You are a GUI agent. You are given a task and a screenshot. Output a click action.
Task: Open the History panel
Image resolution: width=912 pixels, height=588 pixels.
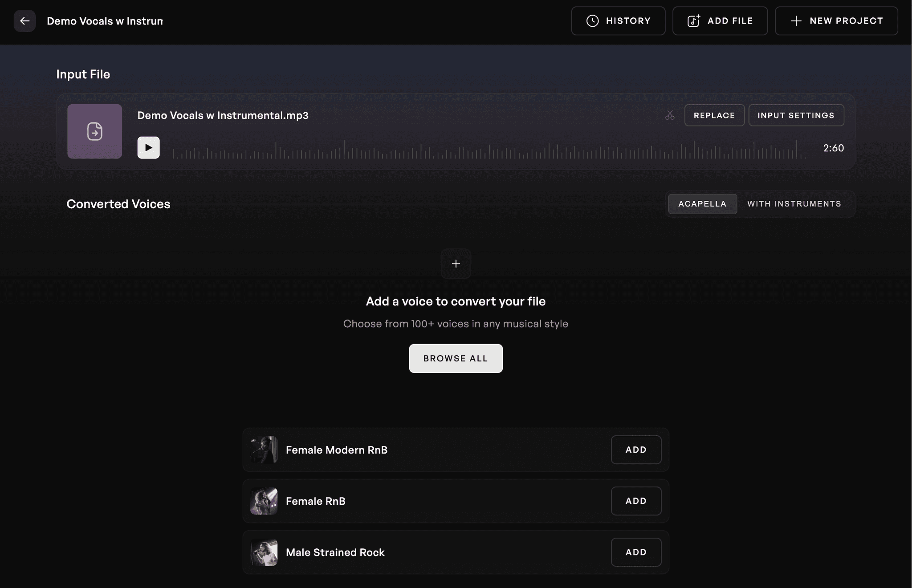pos(618,20)
